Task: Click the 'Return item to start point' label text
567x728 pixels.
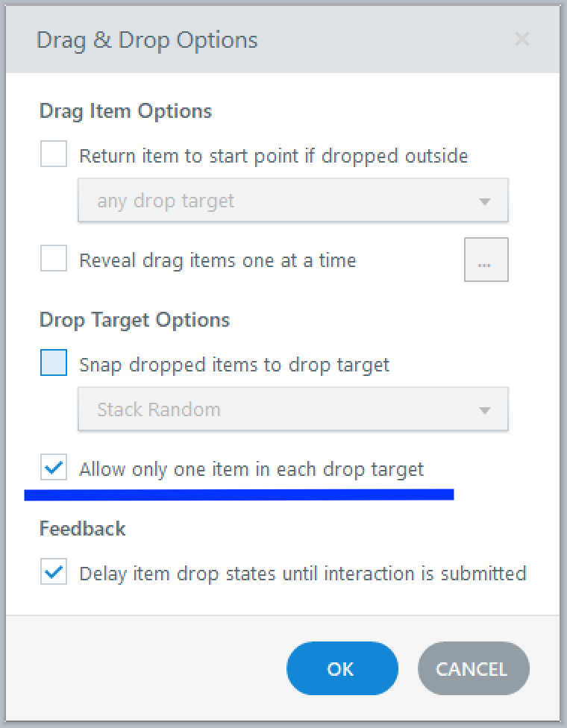Action: 273,156
